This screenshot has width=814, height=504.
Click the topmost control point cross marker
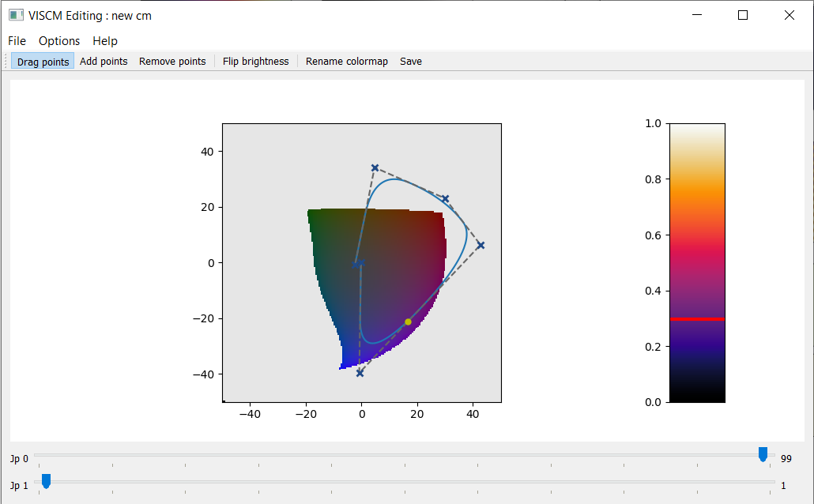(375, 167)
